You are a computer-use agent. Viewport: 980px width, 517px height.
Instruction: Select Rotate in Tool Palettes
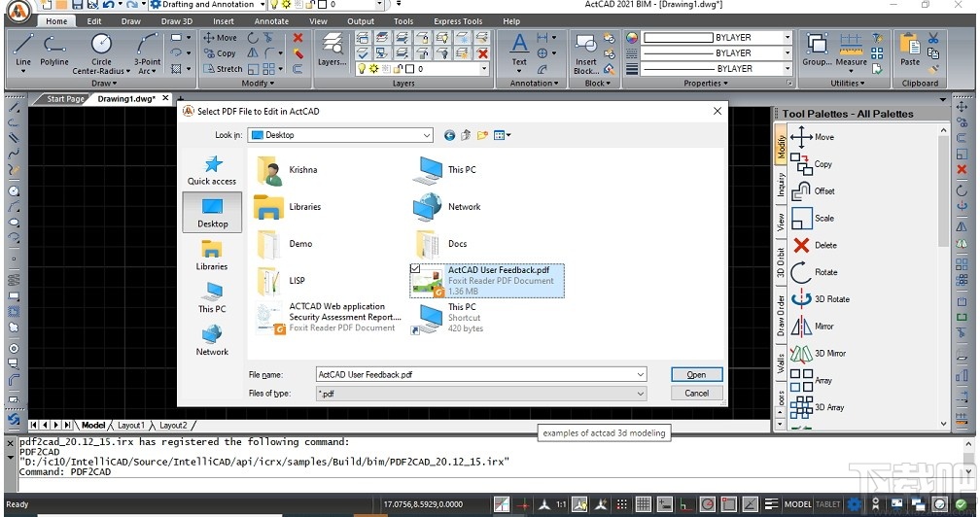tap(814, 272)
